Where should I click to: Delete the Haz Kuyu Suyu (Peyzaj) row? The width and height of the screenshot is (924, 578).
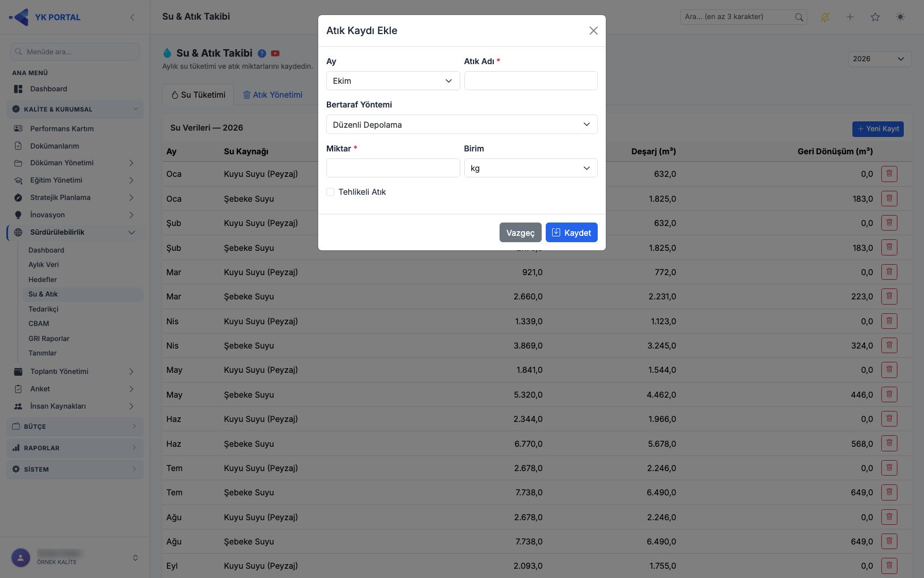pos(889,418)
